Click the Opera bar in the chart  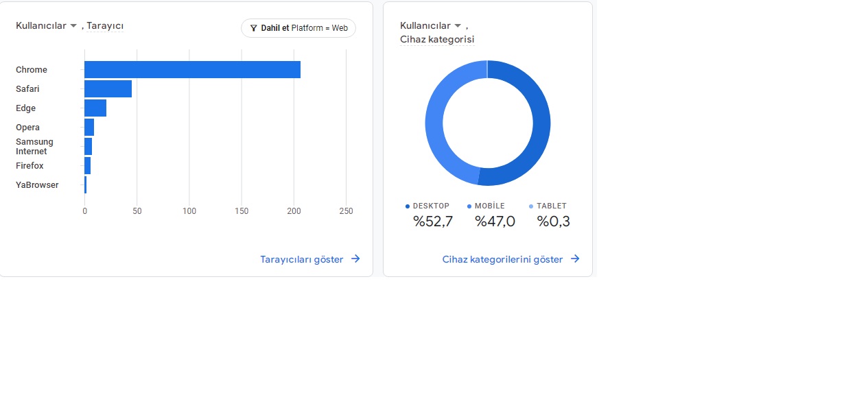point(89,127)
